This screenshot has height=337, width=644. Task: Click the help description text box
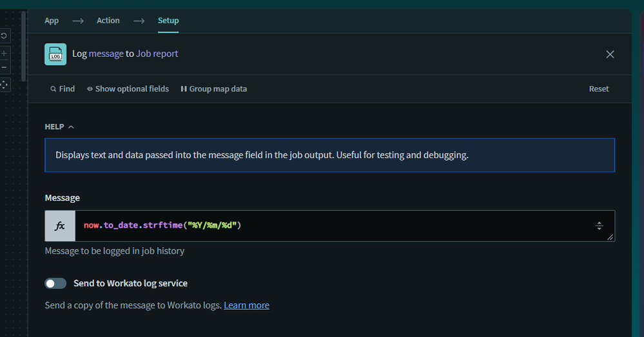tap(330, 155)
